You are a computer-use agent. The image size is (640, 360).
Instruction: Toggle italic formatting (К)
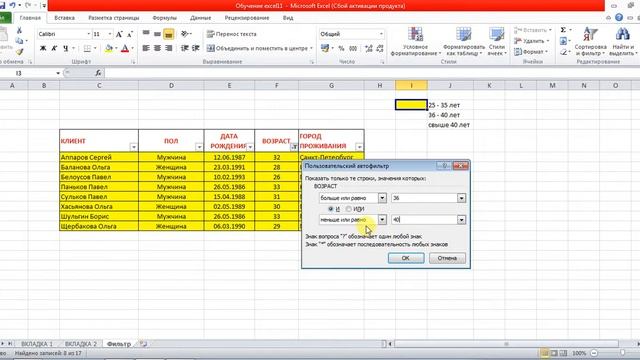(x=54, y=48)
